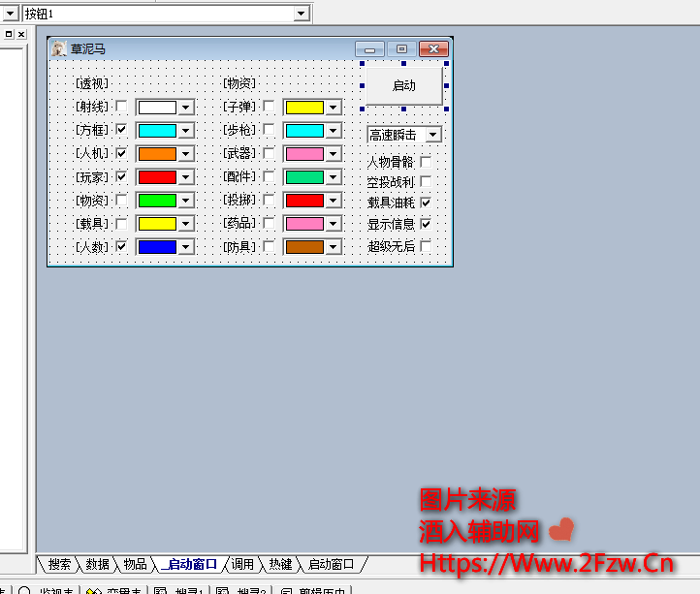
Task: Expand the [方框] cyan color dropdown arrow
Action: [186, 131]
